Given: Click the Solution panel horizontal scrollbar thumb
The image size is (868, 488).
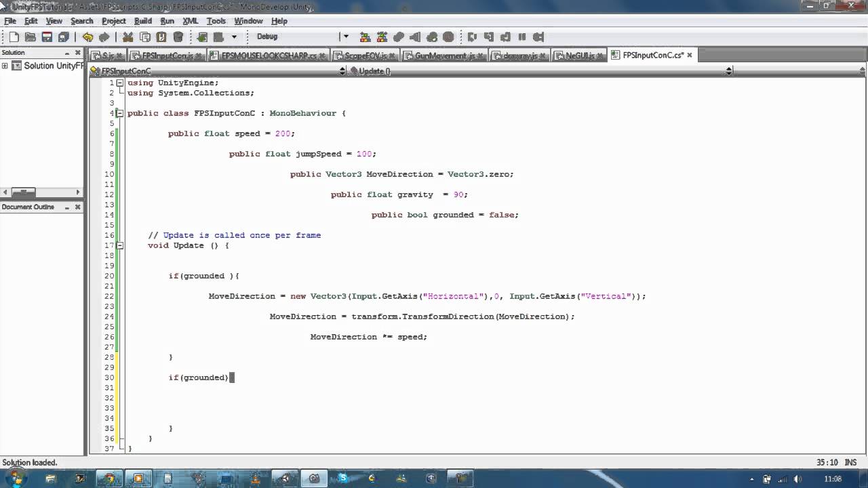Looking at the screenshot, I should 23,192.
